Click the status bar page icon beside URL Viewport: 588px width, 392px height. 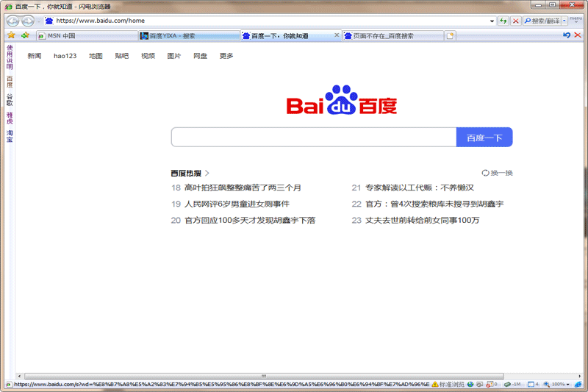[10, 385]
